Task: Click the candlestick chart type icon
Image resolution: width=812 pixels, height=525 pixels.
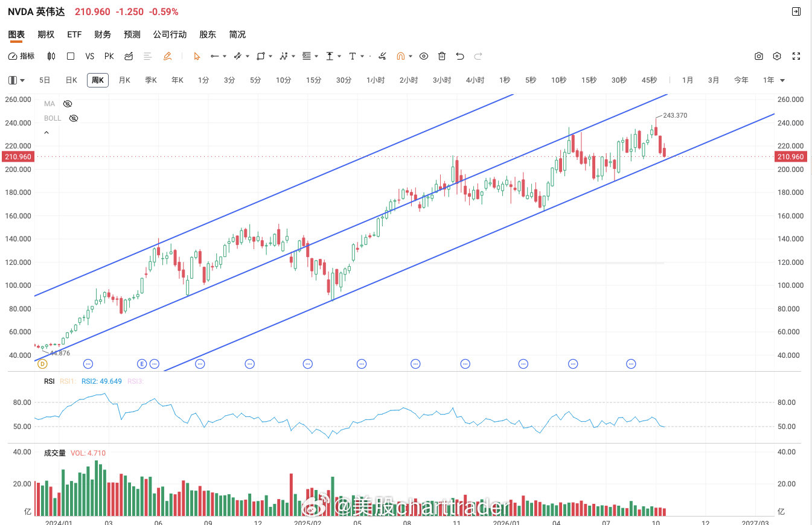Action: [51, 56]
